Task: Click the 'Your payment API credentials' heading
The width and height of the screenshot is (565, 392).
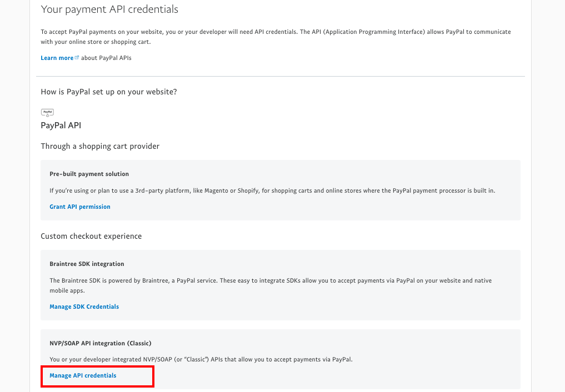Action: [x=109, y=9]
